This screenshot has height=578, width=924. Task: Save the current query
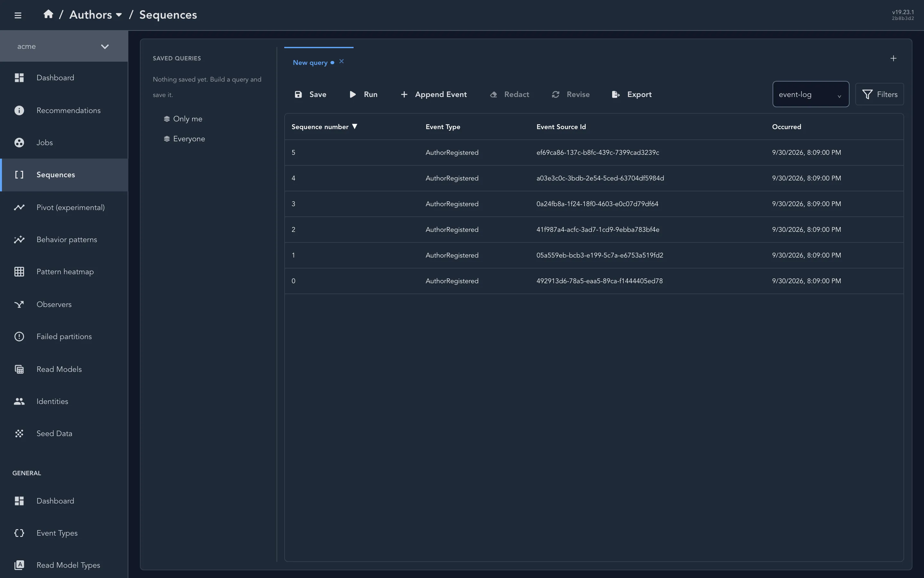coord(311,94)
